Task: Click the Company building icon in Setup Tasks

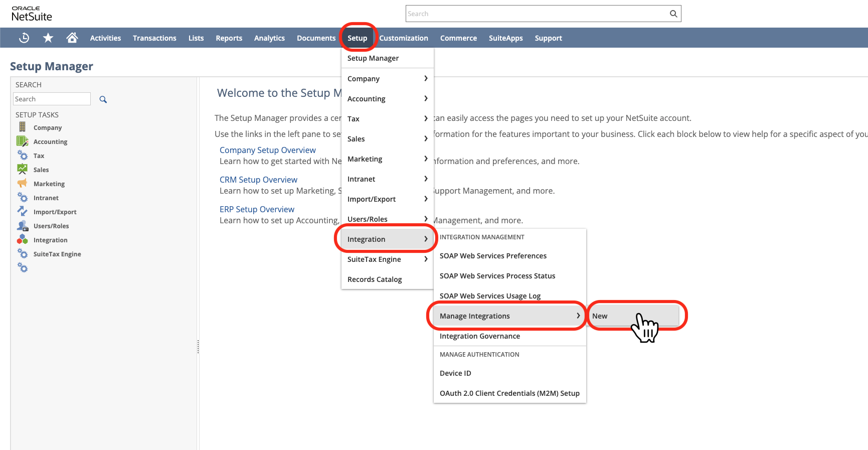Action: (x=22, y=127)
